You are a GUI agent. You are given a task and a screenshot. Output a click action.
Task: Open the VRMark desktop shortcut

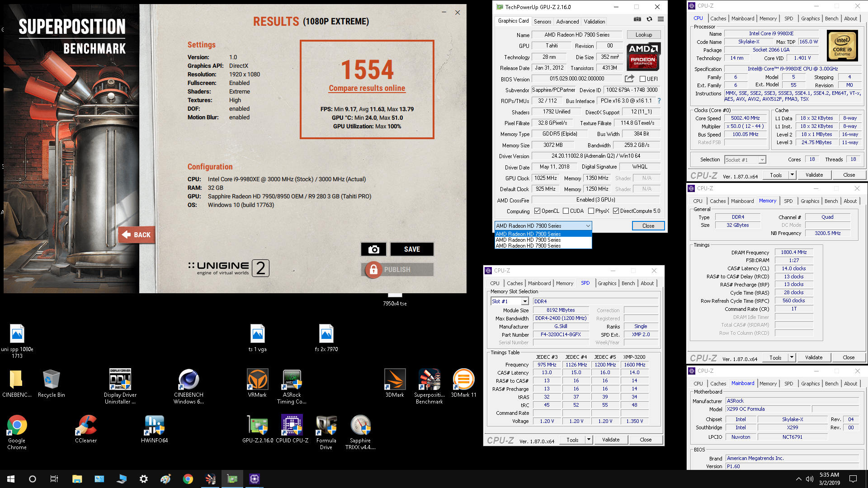257,383
